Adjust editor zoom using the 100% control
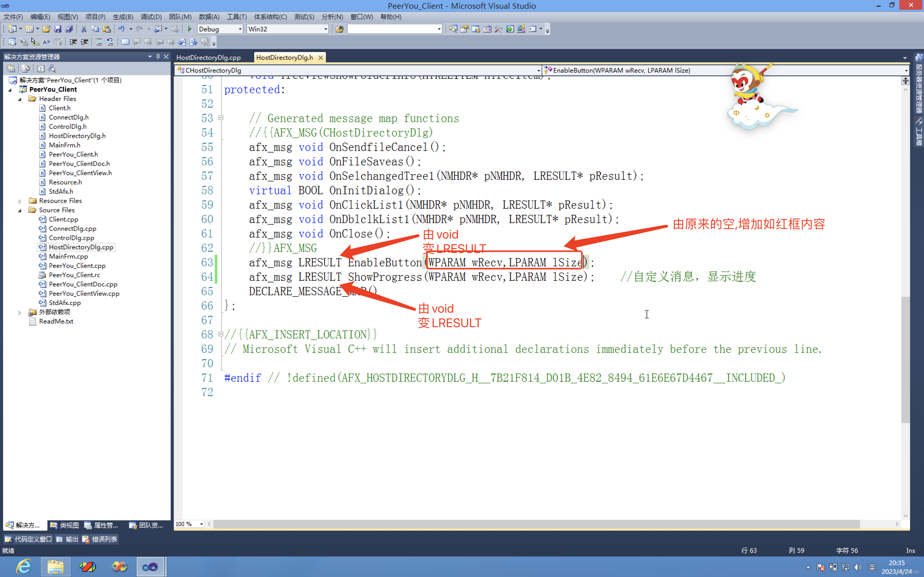Image resolution: width=924 pixels, height=577 pixels. tap(189, 524)
